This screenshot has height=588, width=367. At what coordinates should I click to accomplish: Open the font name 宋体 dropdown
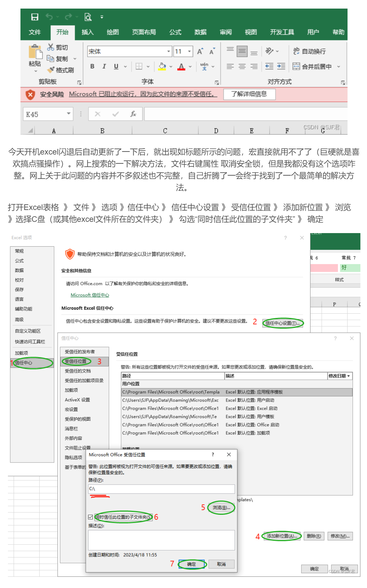coord(169,51)
